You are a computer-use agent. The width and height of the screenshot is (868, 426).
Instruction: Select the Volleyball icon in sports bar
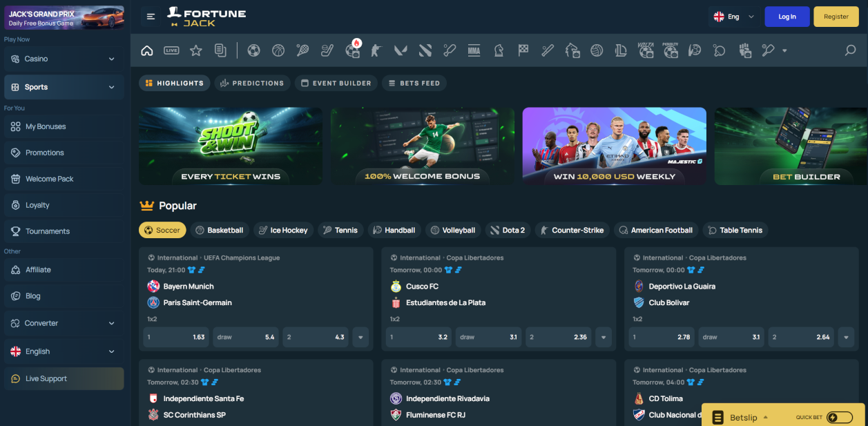(597, 50)
